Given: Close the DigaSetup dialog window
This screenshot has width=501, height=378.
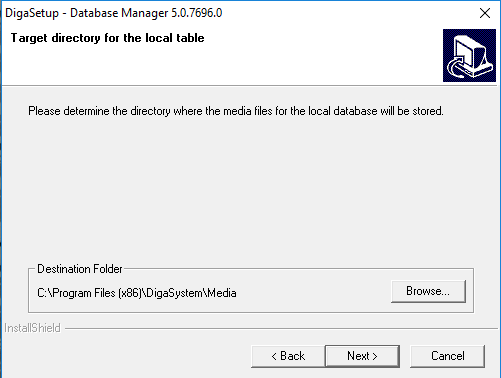Looking at the screenshot, I should click(485, 13).
